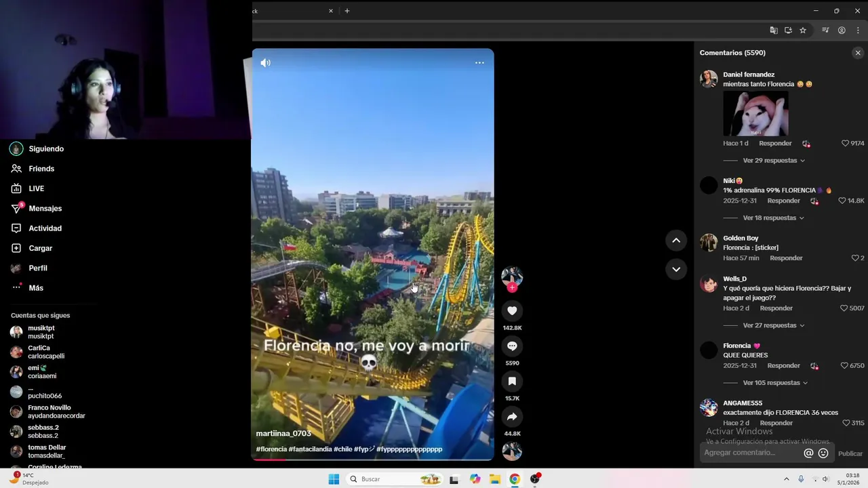Open followed account musiktpt
The height and width of the screenshot is (488, 868).
[41, 332]
